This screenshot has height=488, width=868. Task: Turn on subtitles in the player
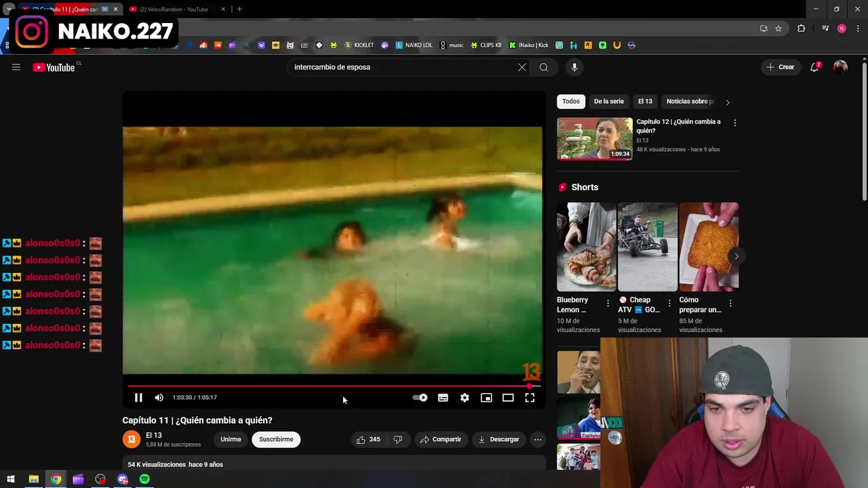pyautogui.click(x=443, y=398)
